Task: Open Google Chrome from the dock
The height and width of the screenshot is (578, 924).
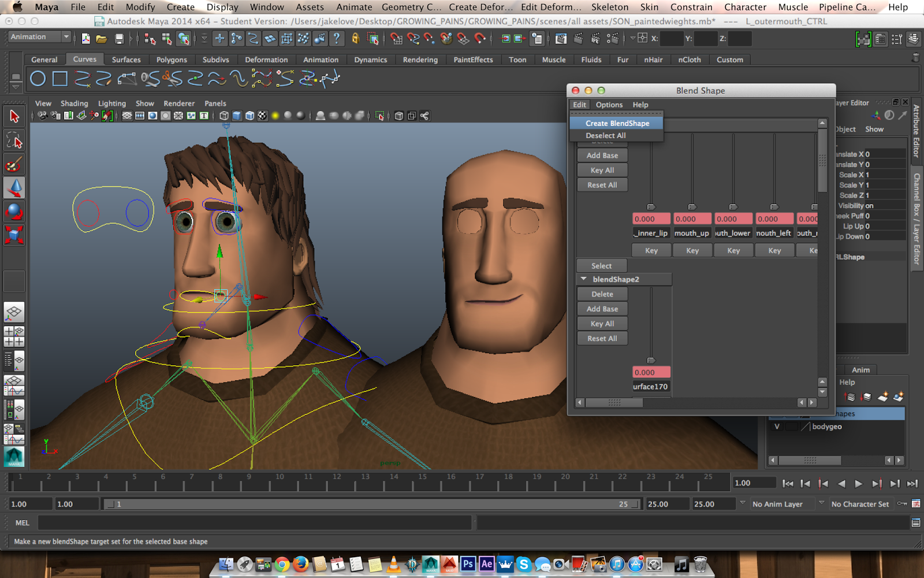Action: tap(282, 564)
